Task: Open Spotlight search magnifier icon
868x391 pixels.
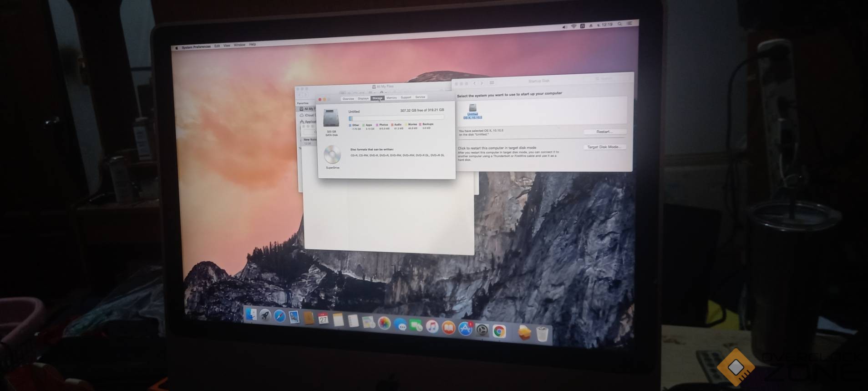Action: pyautogui.click(x=619, y=24)
